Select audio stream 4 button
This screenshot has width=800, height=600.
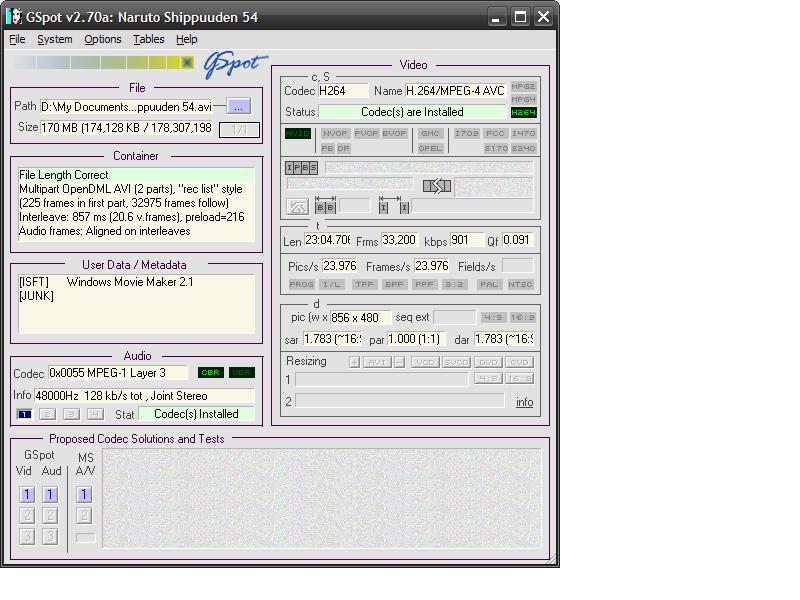(95, 414)
